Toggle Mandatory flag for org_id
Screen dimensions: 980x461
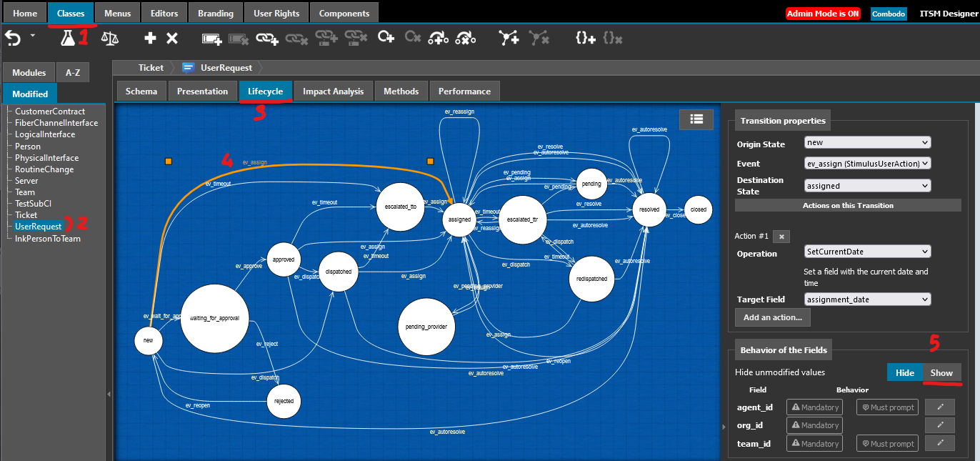coord(814,425)
